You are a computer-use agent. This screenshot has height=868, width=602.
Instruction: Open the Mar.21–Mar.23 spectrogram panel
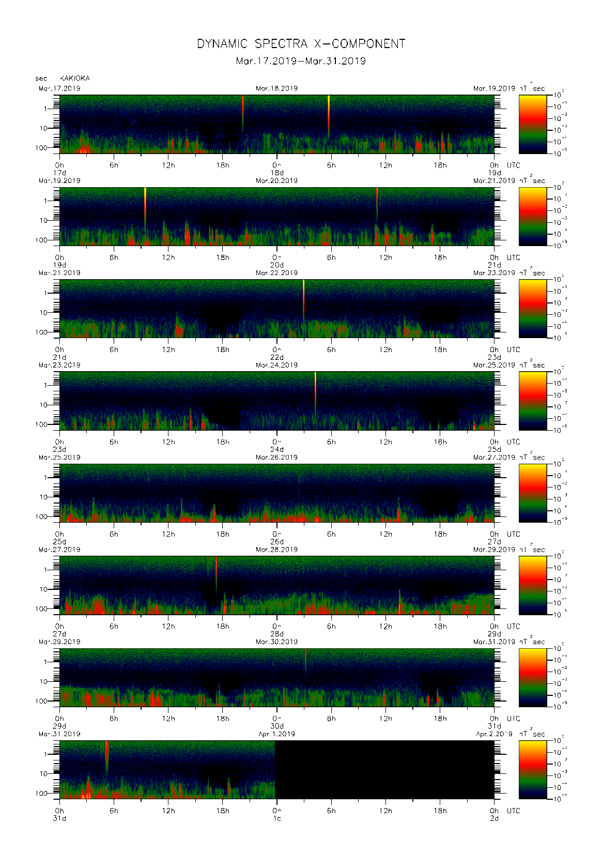277,309
